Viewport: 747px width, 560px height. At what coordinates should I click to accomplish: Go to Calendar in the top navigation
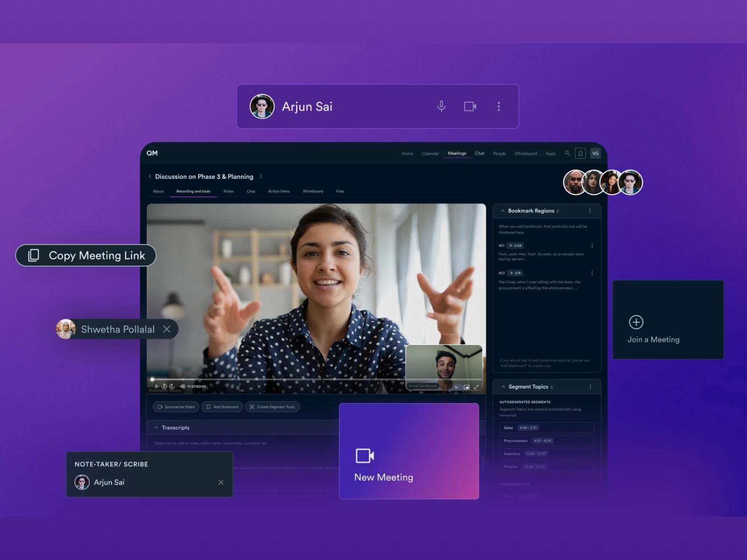(x=430, y=154)
